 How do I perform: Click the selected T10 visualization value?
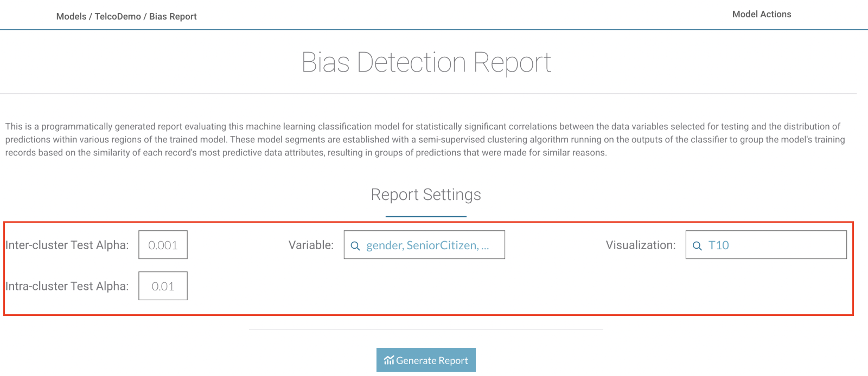tap(718, 245)
